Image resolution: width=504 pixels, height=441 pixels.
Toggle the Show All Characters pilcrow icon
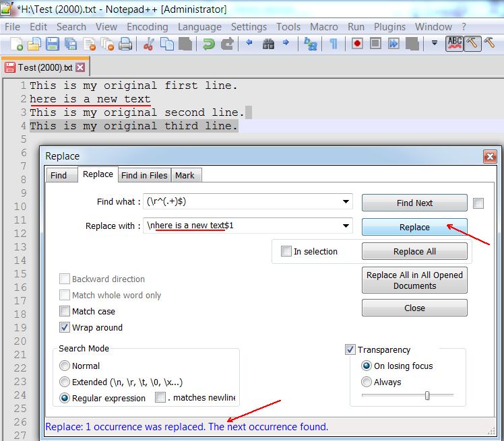(334, 44)
